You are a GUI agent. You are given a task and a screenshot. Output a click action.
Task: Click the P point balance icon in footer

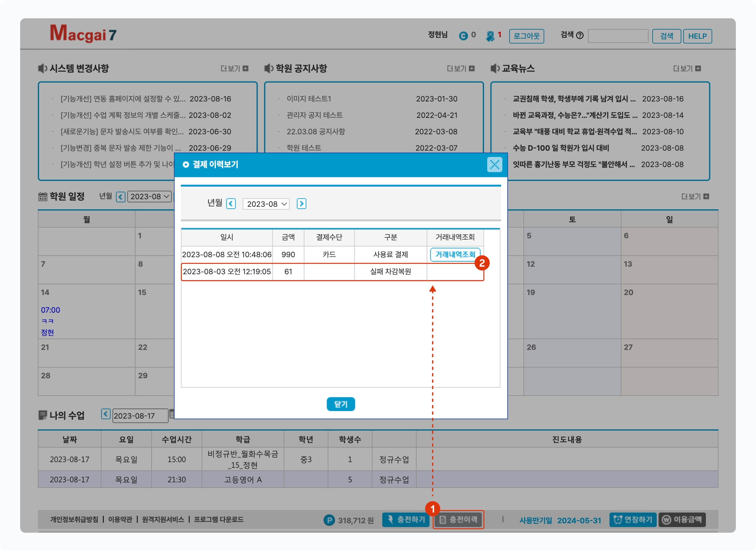(329, 520)
